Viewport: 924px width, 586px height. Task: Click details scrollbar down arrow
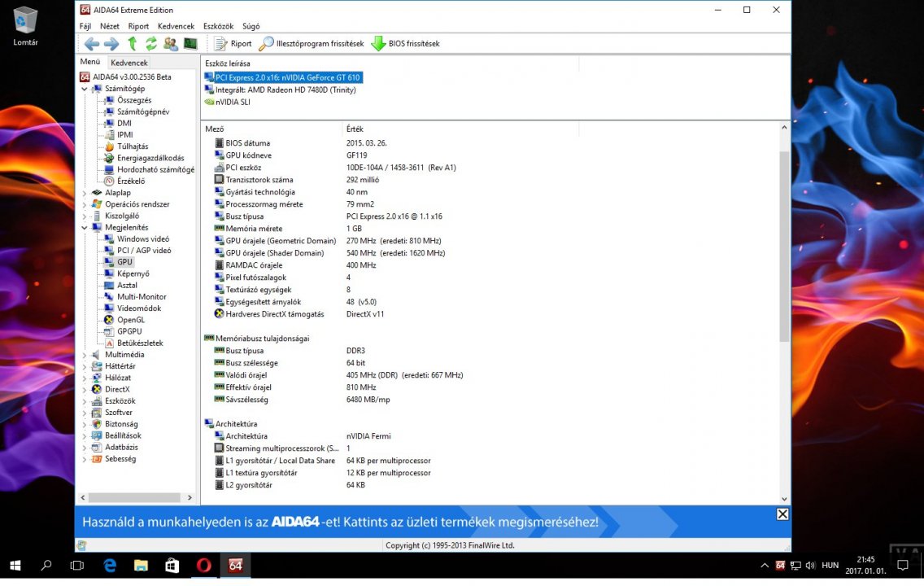pos(784,499)
